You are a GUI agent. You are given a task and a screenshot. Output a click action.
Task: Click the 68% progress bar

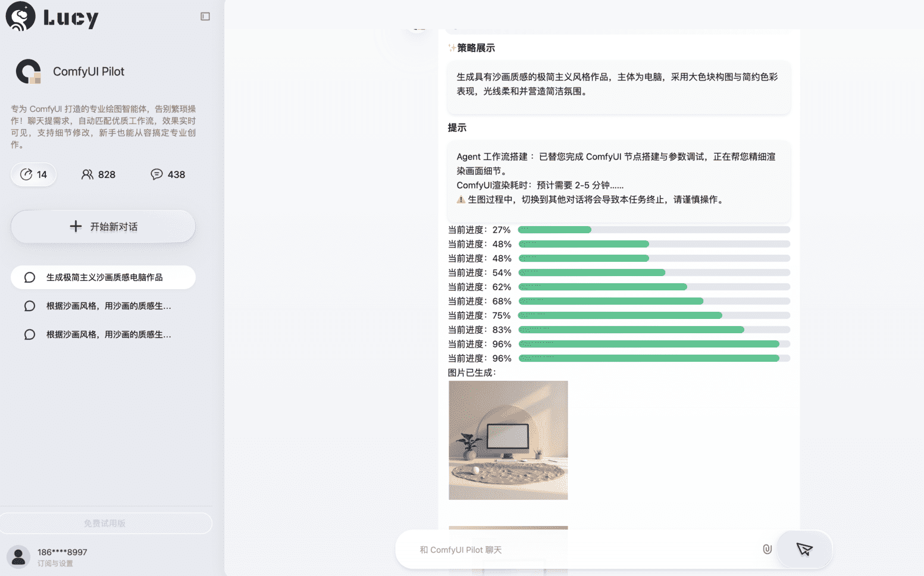[x=654, y=301]
